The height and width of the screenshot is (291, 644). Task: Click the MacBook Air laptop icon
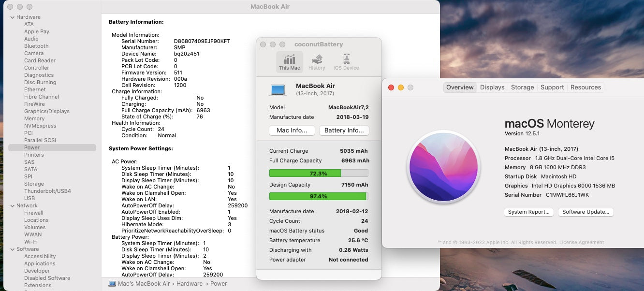coord(278,90)
